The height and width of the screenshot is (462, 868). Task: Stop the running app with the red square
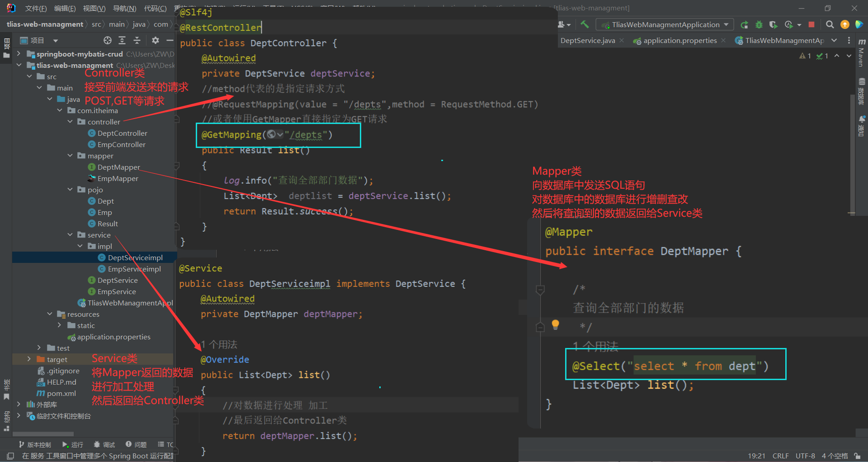tap(811, 24)
